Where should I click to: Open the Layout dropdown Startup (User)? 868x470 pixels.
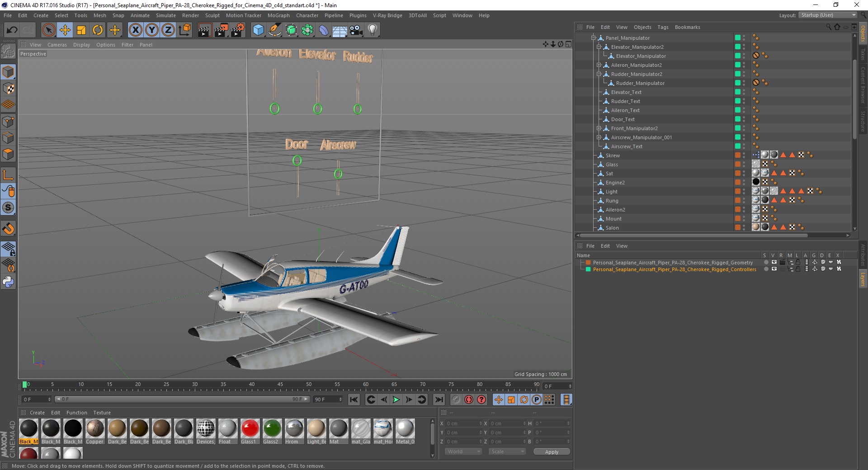[828, 15]
